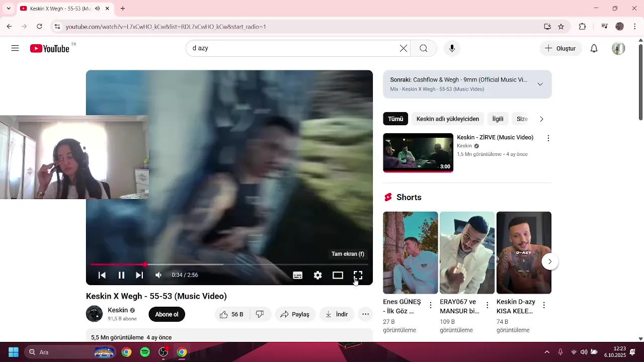644x362 pixels.
Task: Clear the search box text
Action: tap(404, 48)
